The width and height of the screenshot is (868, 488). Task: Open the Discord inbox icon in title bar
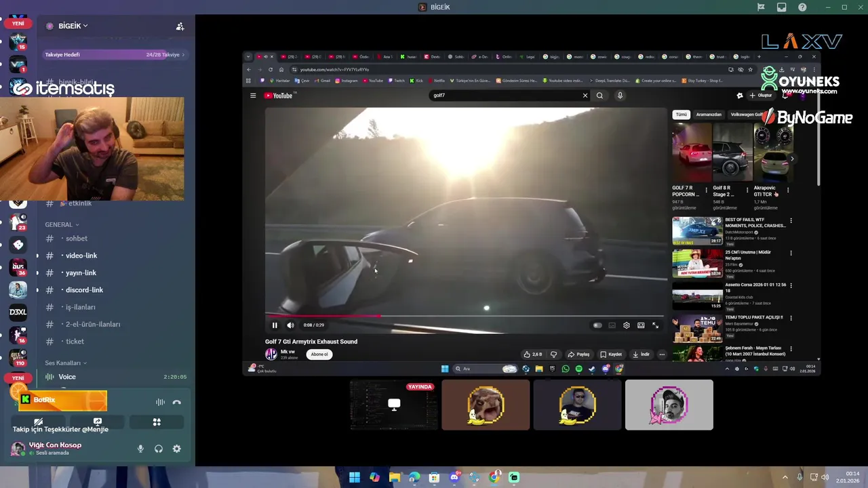coord(782,7)
